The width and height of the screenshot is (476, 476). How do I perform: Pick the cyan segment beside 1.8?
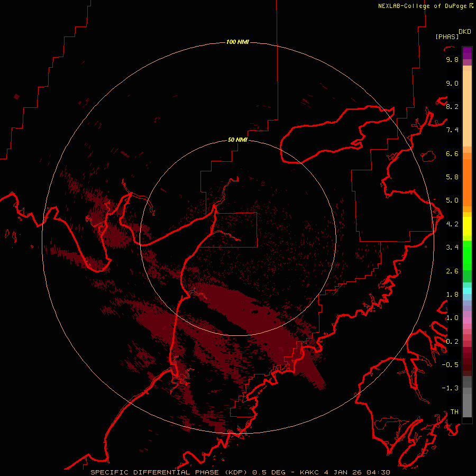467,291
